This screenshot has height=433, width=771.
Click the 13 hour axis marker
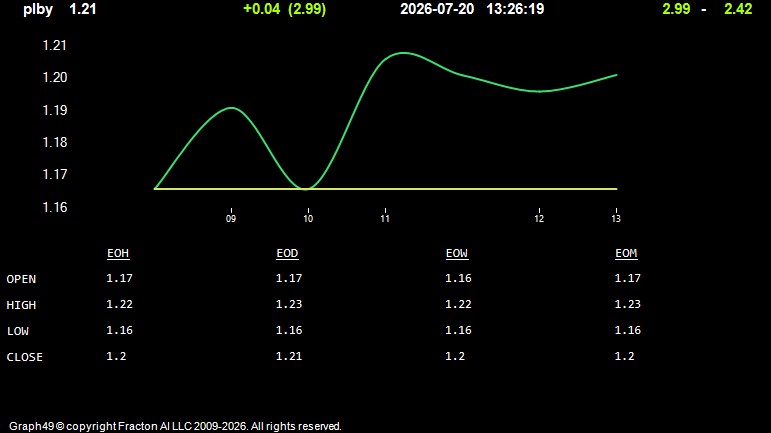point(616,218)
